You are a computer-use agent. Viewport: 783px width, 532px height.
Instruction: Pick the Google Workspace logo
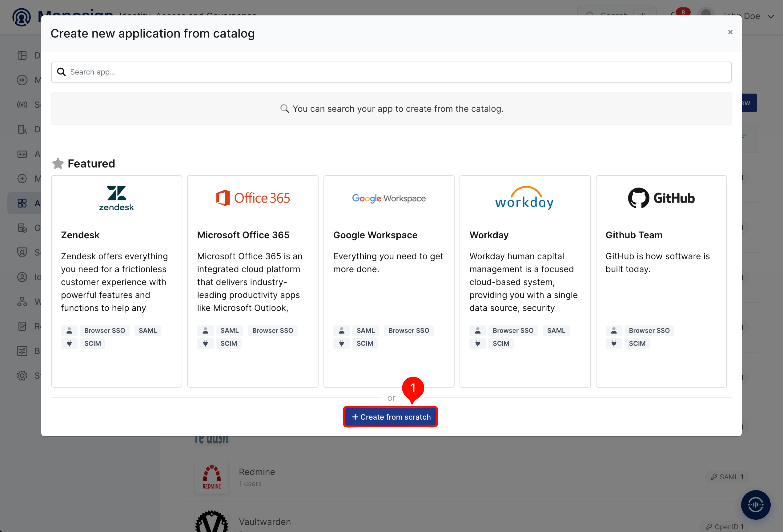click(389, 199)
